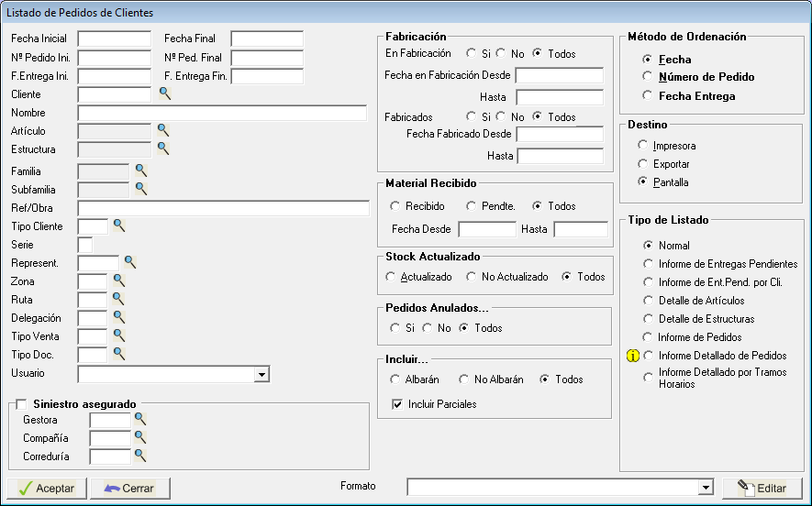812x506 pixels.
Task: Expand the Usuario dropdown list
Action: click(261, 374)
